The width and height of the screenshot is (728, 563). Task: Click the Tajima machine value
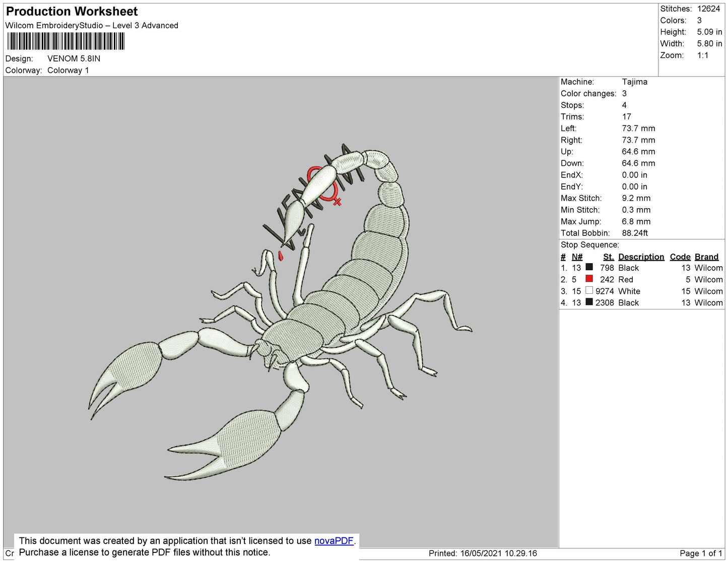(634, 82)
